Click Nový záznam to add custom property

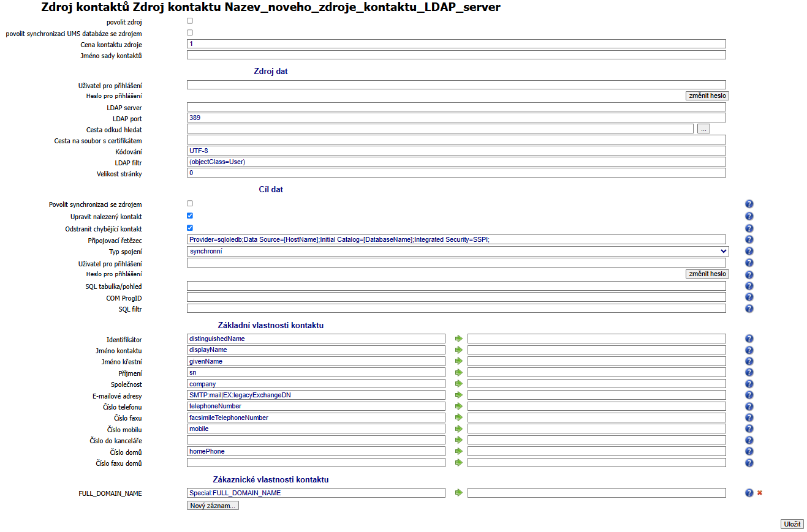[213, 504]
